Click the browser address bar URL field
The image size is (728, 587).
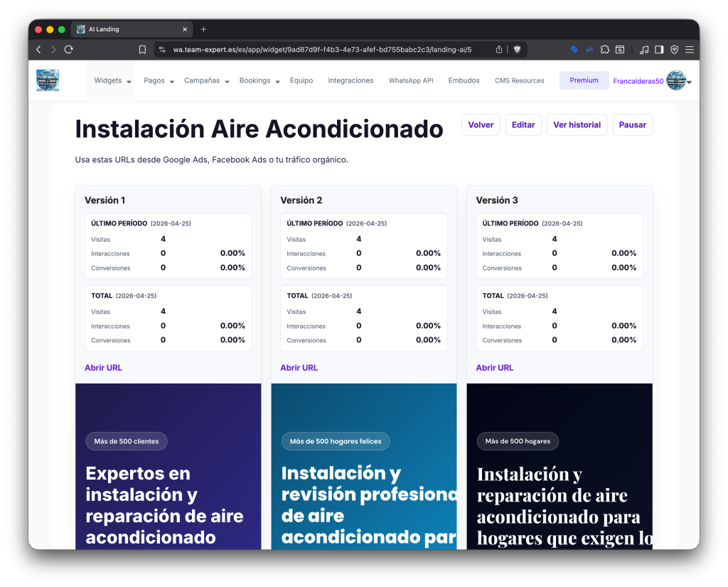click(321, 50)
